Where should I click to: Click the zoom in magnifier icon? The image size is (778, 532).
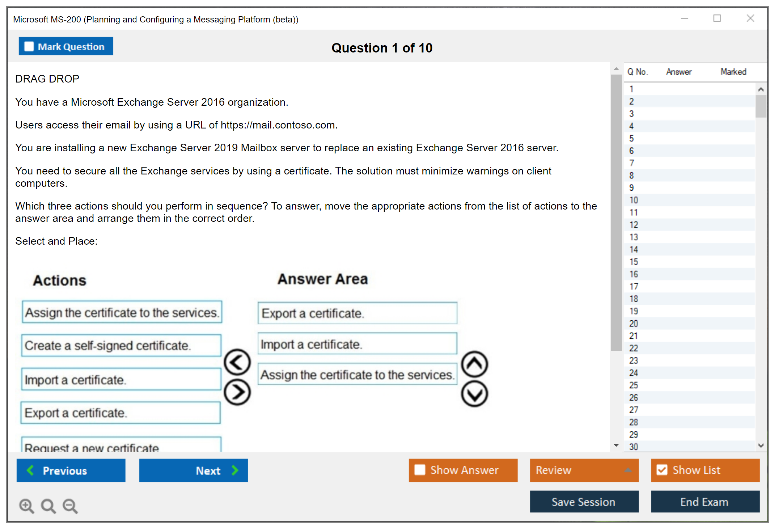[x=26, y=506]
